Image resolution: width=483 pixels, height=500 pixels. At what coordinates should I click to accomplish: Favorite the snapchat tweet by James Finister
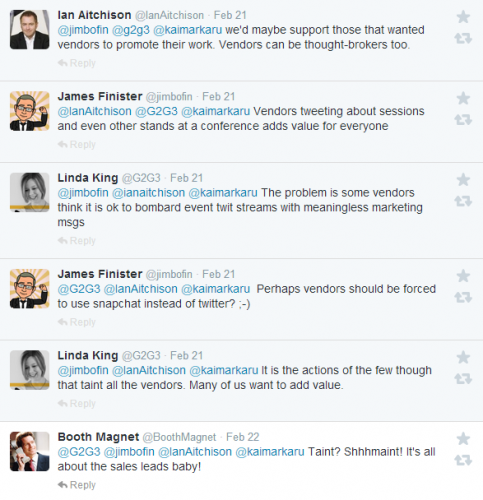[x=463, y=276]
